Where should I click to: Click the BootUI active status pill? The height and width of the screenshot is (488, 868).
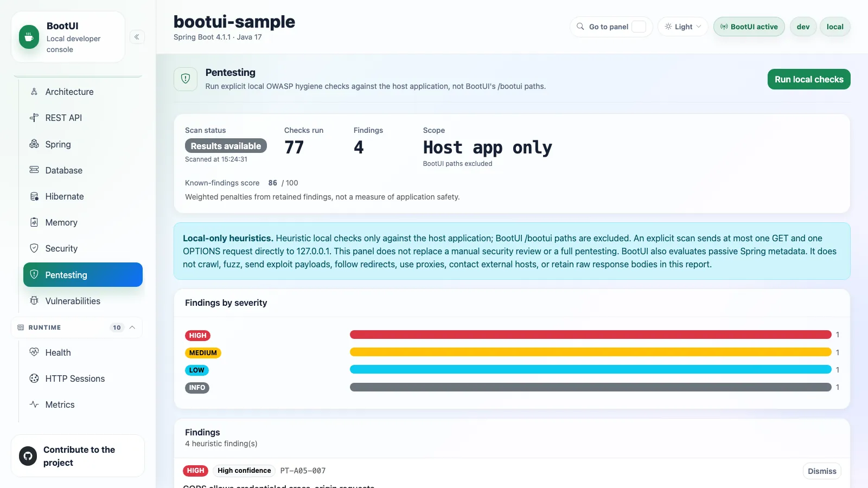coord(749,27)
